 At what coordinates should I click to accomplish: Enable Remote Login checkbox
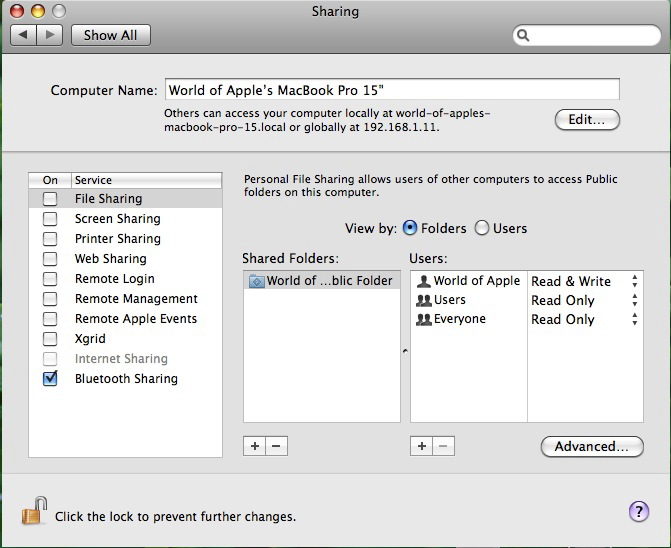pos(50,279)
